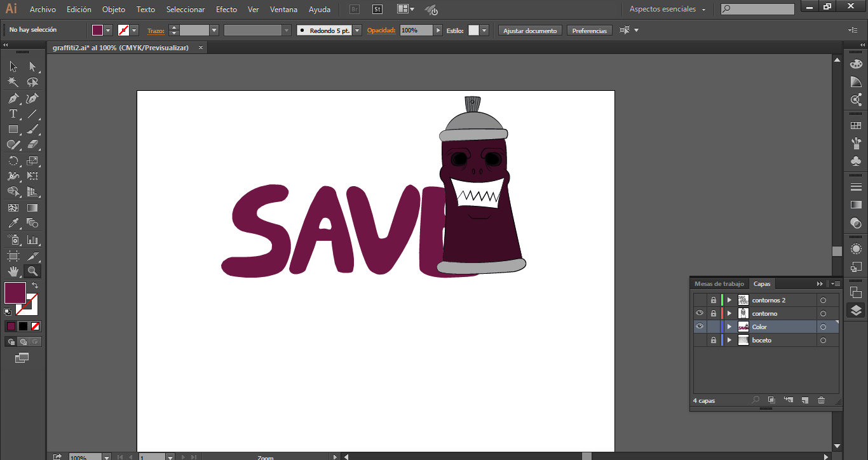Click the large fill color swatch
Screen dimensions: 868x460
[x=15, y=293]
